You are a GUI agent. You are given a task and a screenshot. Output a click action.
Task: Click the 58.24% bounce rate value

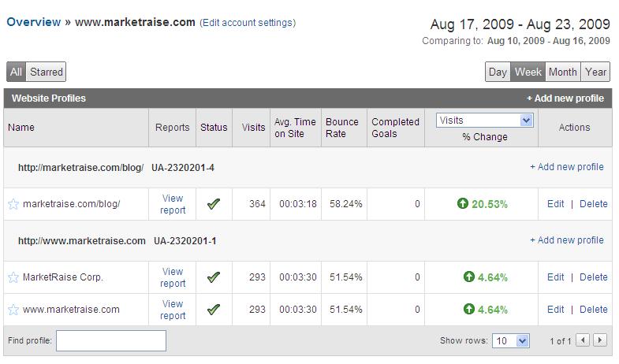click(346, 204)
